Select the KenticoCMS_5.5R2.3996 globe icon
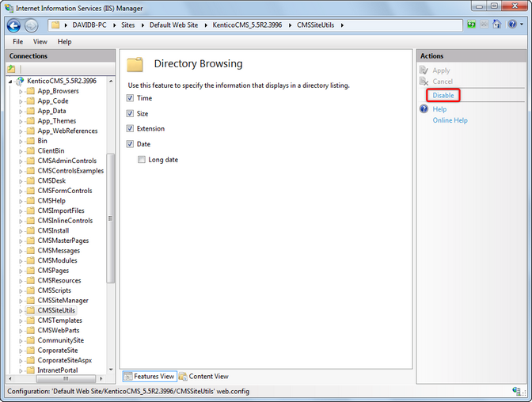This screenshot has width=532, height=402. [x=21, y=81]
